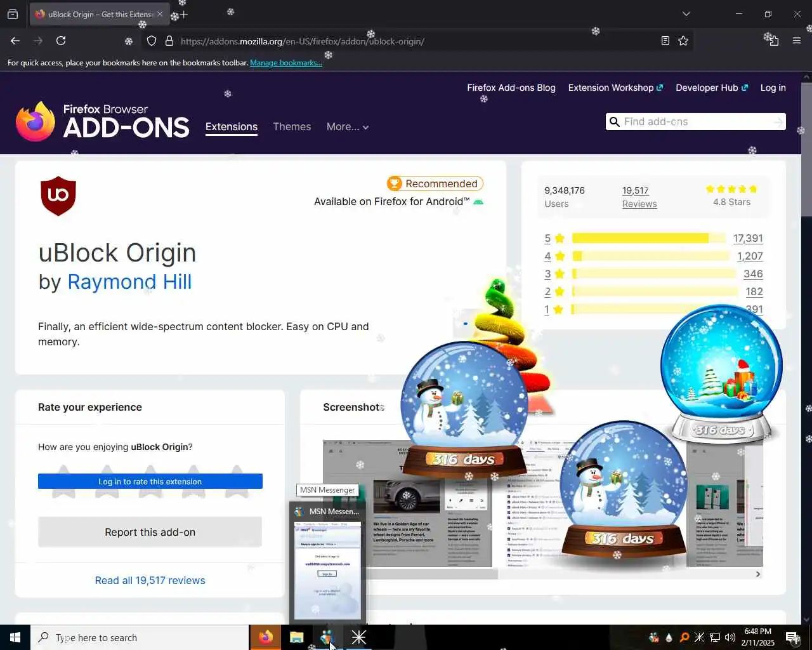Click MSN Messenger taskbar icon

tap(327, 637)
